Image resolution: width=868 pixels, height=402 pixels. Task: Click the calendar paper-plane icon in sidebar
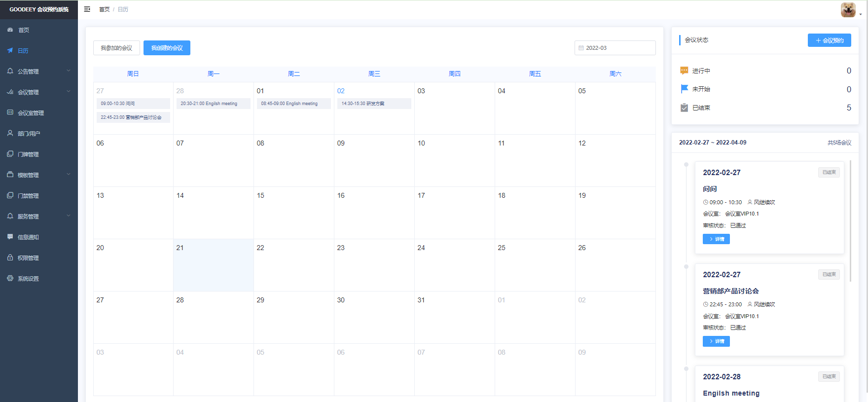[10, 51]
